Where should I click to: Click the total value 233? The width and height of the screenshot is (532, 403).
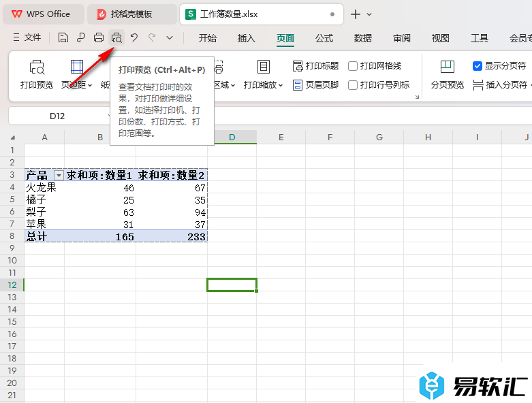pyautogui.click(x=172, y=236)
